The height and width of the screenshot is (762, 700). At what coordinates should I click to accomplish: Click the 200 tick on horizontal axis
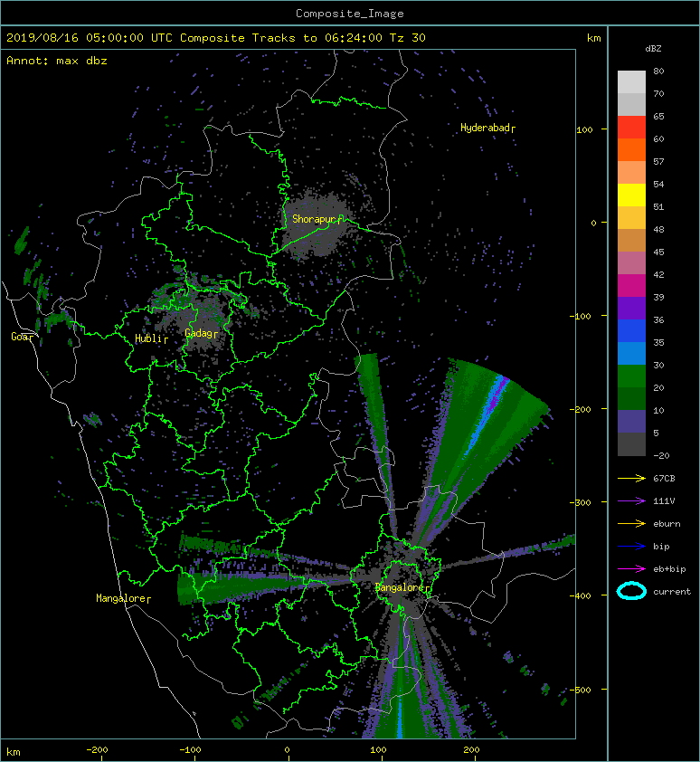471,750
